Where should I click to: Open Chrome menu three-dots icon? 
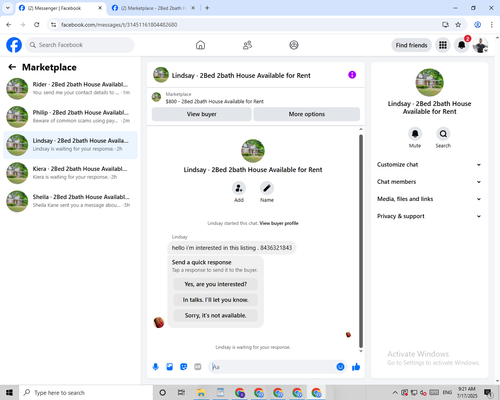click(491, 25)
